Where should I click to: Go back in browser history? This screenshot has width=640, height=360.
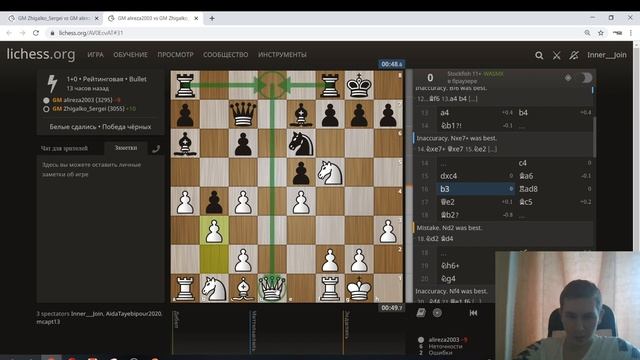(9, 33)
